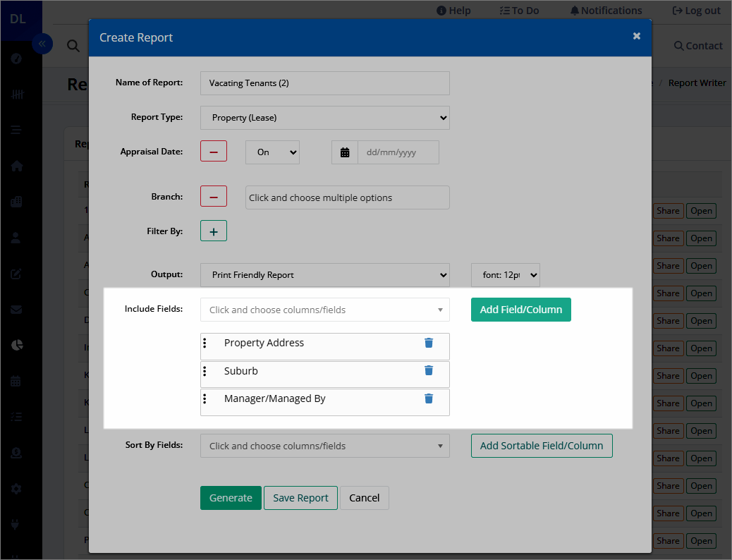The width and height of the screenshot is (732, 560).
Task: Open the font size dropdown
Action: pyautogui.click(x=505, y=275)
